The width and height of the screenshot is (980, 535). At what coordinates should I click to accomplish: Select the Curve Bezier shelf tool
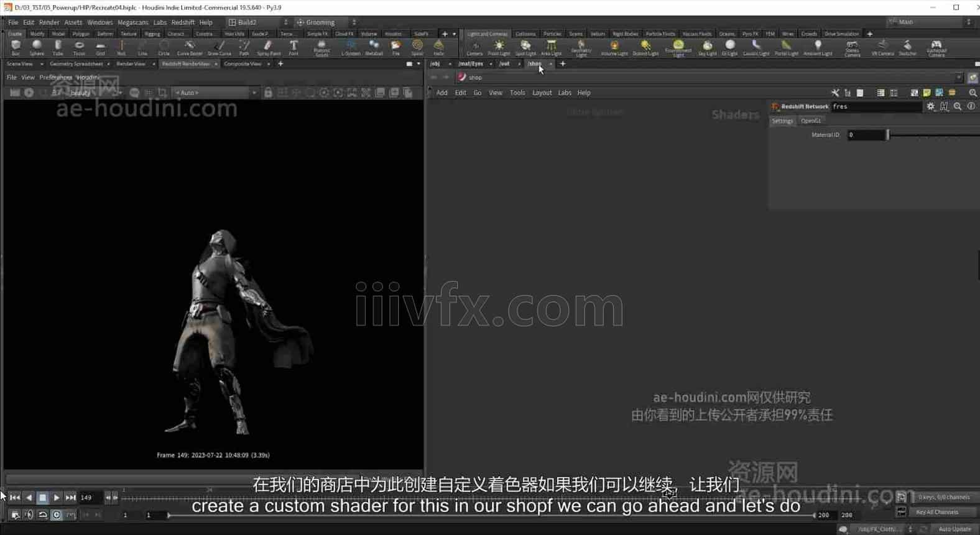click(x=190, y=48)
